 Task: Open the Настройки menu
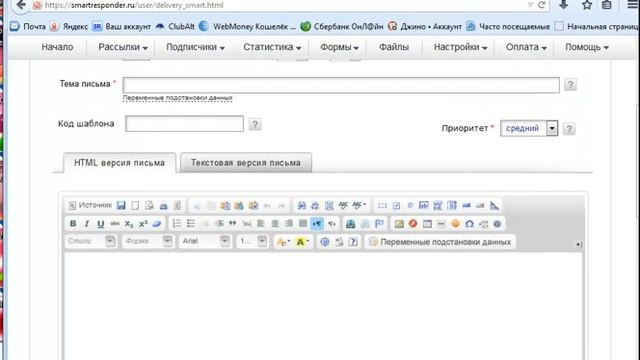coord(460,47)
